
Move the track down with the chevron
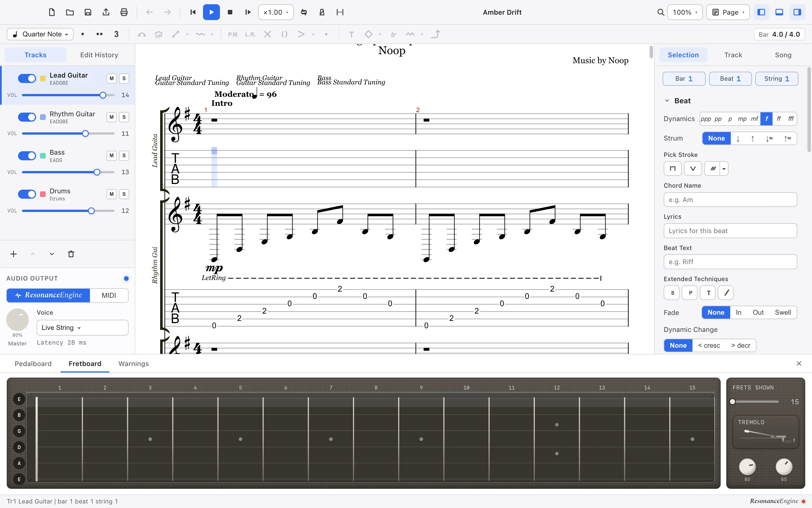click(52, 254)
